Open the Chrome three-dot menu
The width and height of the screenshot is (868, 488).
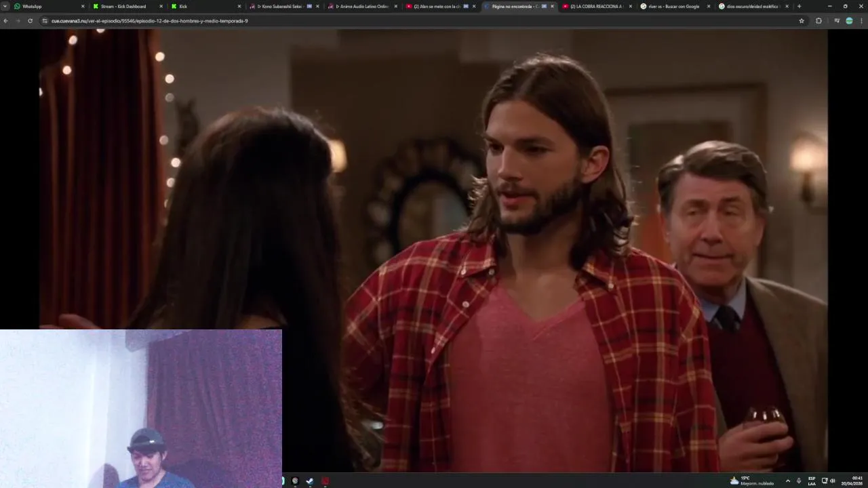(861, 21)
